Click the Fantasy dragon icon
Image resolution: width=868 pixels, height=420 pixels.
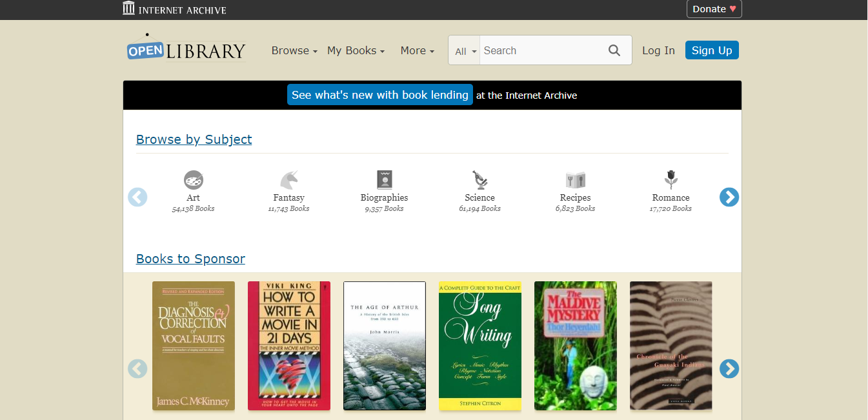288,179
